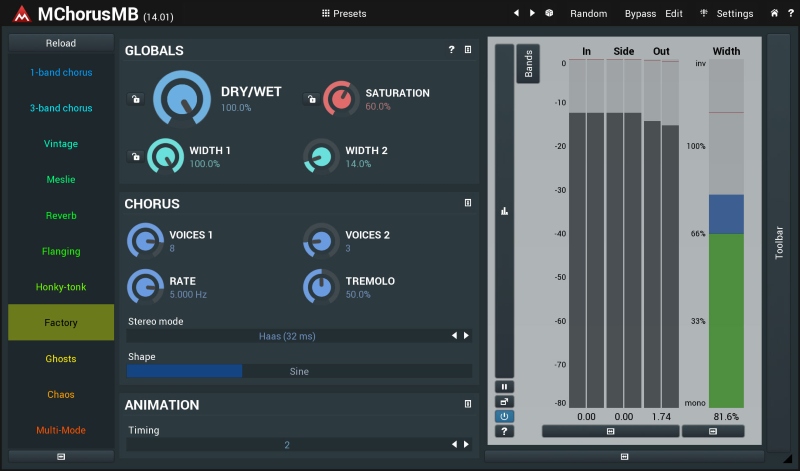Viewport: 800px width, 471px height.
Task: Pause the meters with the pause icon
Action: pos(504,386)
